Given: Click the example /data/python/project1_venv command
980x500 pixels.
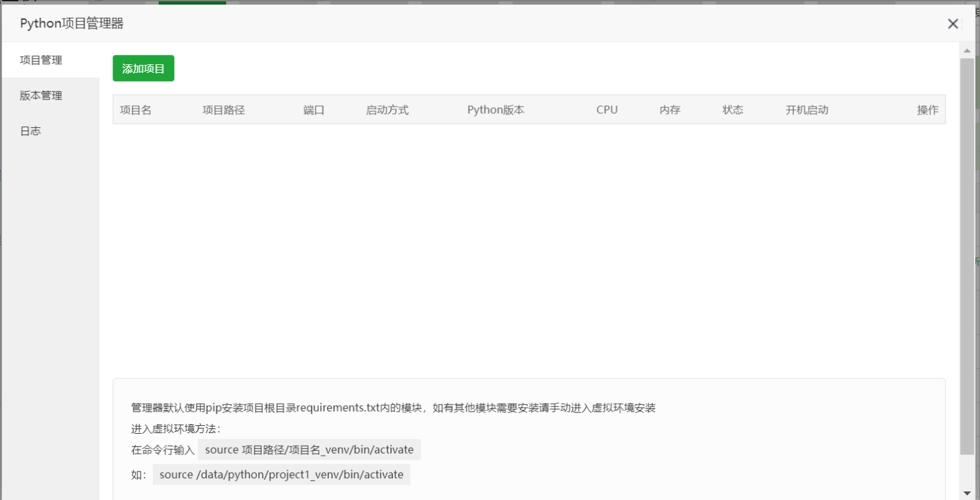Looking at the screenshot, I should 281,474.
